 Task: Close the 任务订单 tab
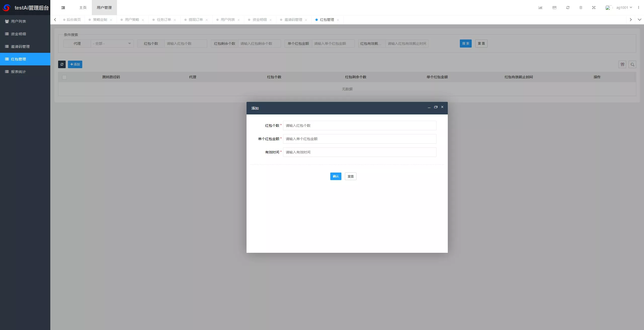[x=175, y=20]
